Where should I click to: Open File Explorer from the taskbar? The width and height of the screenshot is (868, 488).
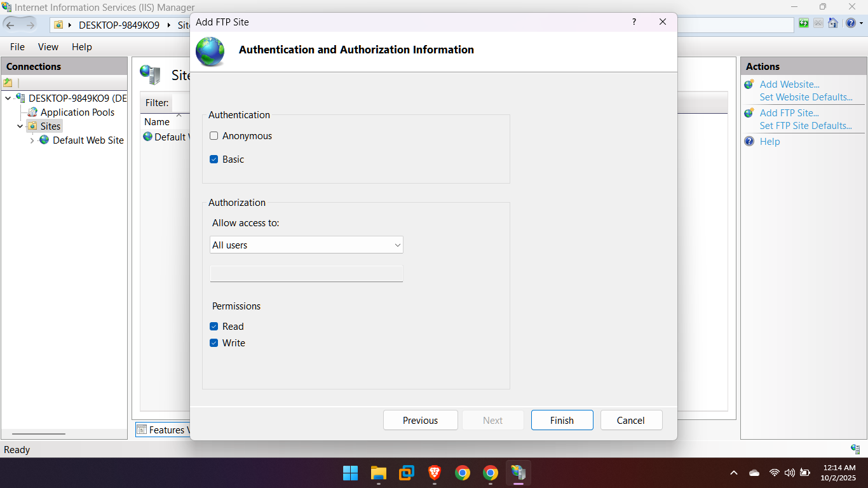coord(379,473)
